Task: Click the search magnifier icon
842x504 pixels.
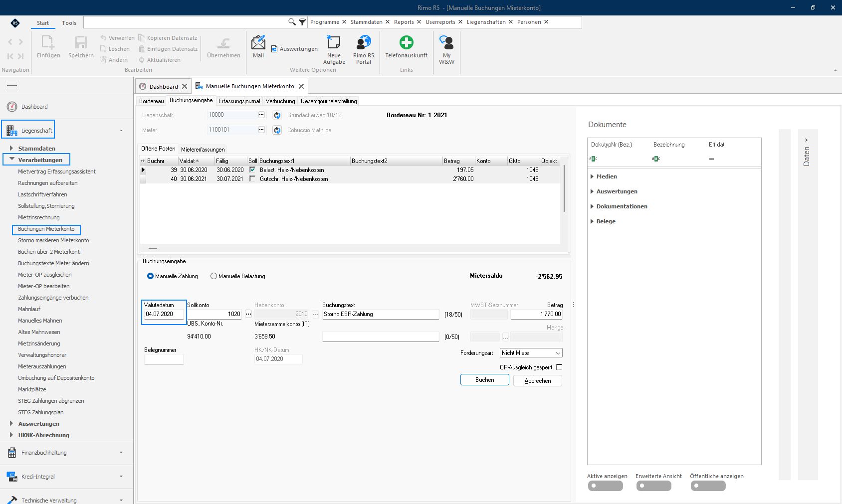Action: (292, 22)
